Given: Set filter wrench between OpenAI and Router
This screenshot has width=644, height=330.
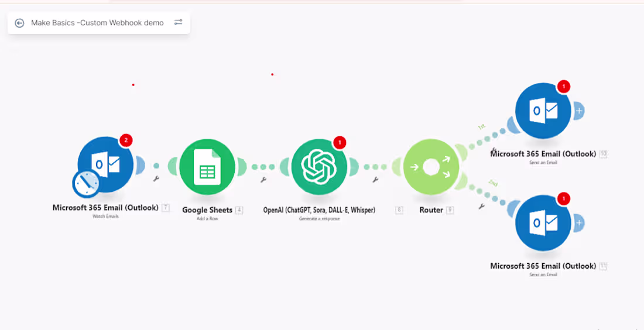Looking at the screenshot, I should click(x=375, y=180).
